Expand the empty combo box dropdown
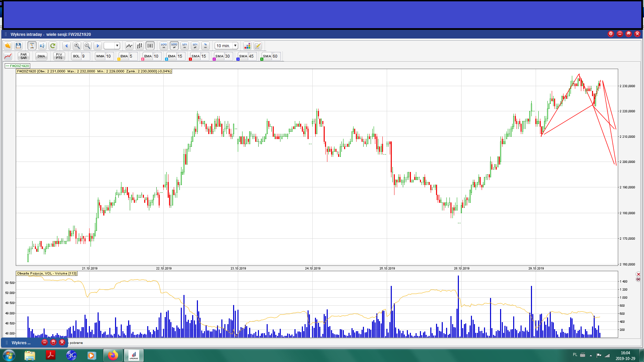Image resolution: width=644 pixels, height=362 pixels. (117, 46)
